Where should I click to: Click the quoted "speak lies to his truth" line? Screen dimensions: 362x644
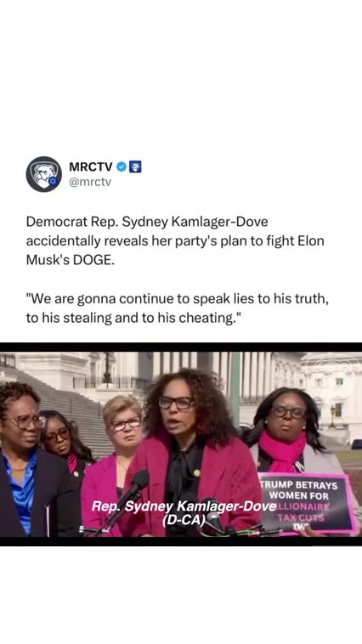point(178,298)
